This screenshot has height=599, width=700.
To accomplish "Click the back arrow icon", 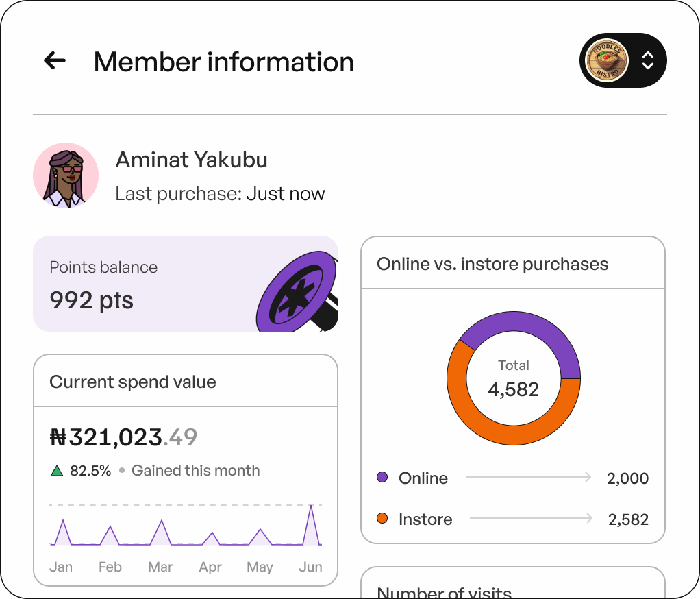I will coord(55,61).
